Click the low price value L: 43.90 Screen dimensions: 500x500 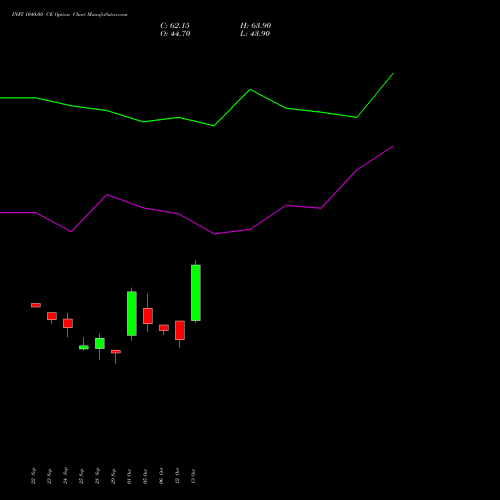[255, 34]
